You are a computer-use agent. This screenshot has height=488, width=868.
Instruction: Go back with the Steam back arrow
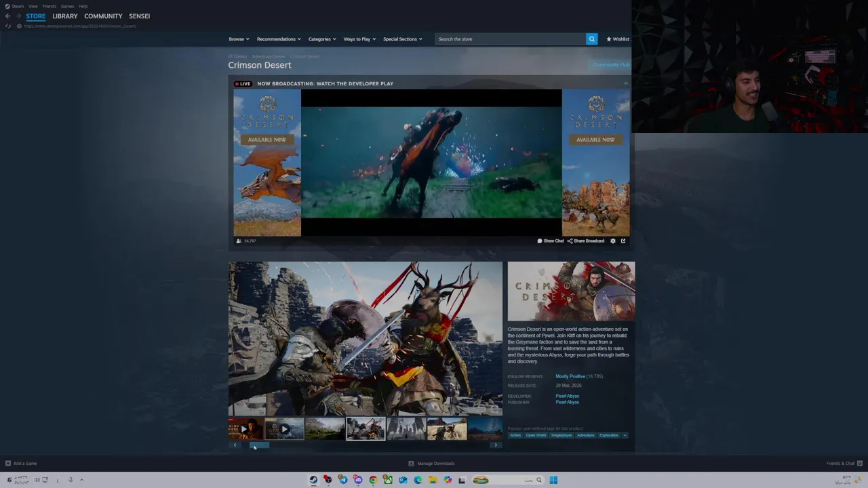tap(7, 16)
